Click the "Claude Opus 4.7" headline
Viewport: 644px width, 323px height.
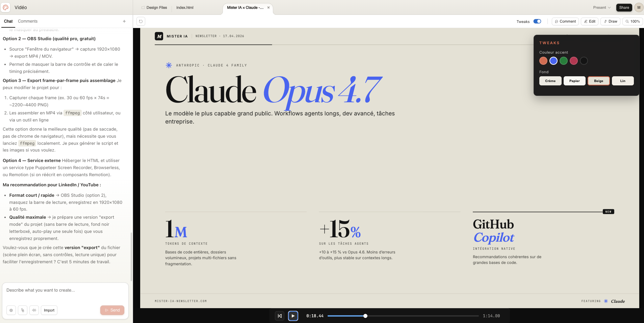click(274, 90)
